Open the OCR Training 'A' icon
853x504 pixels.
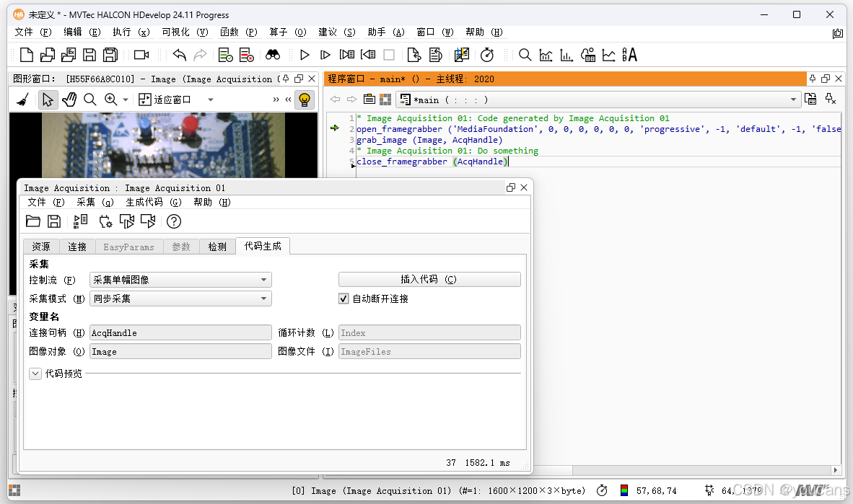coord(629,55)
